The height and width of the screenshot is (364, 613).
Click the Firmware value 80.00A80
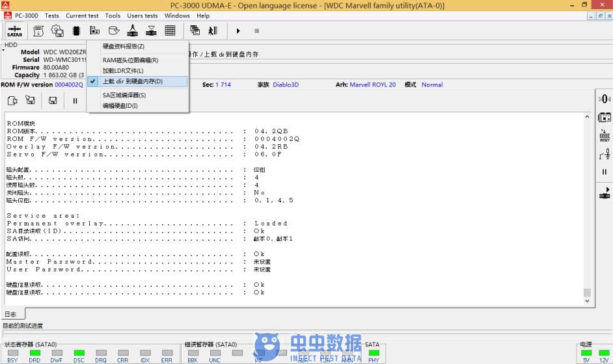point(56,67)
